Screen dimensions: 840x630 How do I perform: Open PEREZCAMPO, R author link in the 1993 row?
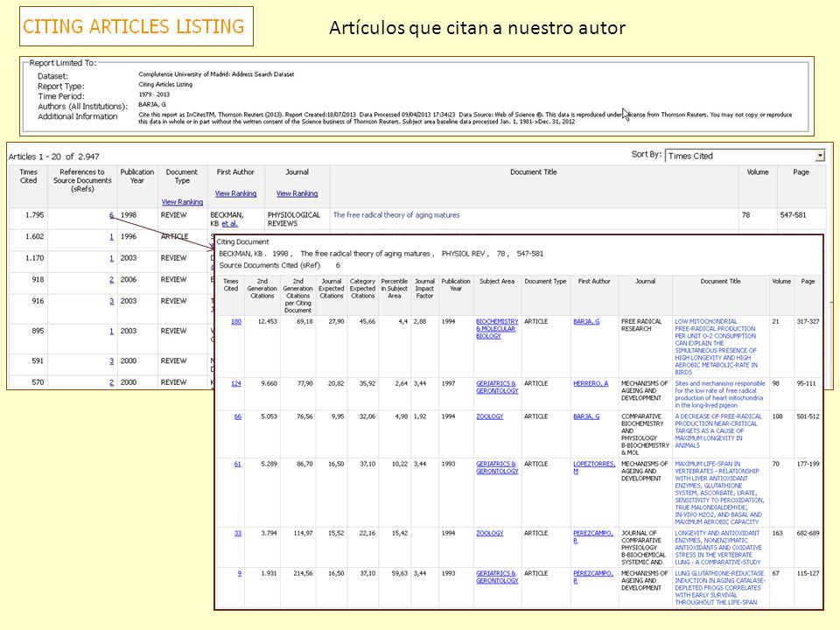pos(593,577)
